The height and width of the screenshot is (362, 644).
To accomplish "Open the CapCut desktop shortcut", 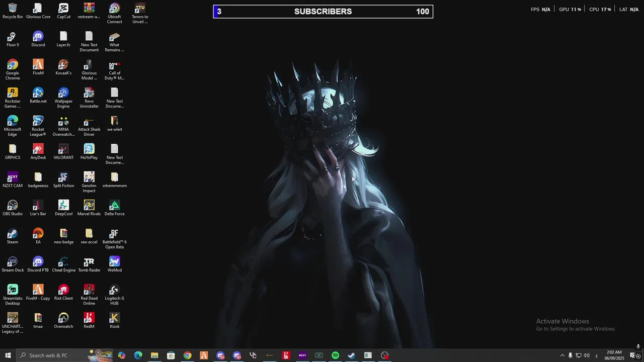I will pos(63,11).
